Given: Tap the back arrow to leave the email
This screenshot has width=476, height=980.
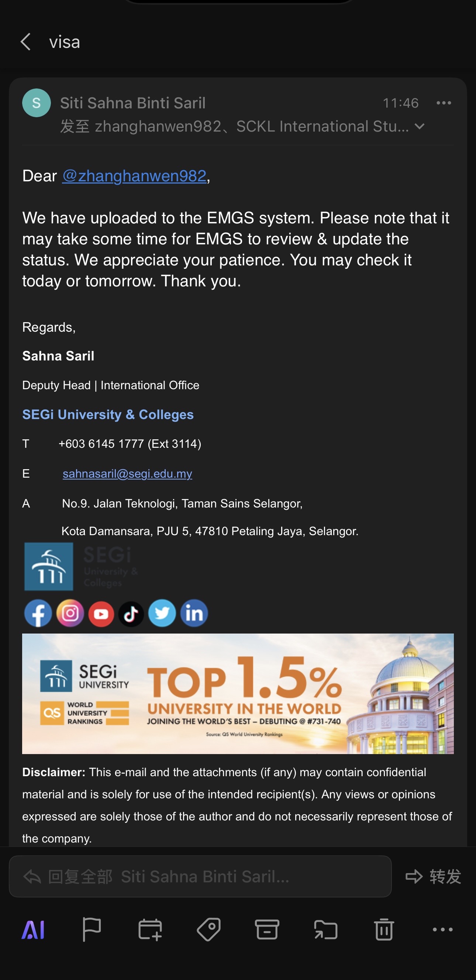Looking at the screenshot, I should click(26, 42).
